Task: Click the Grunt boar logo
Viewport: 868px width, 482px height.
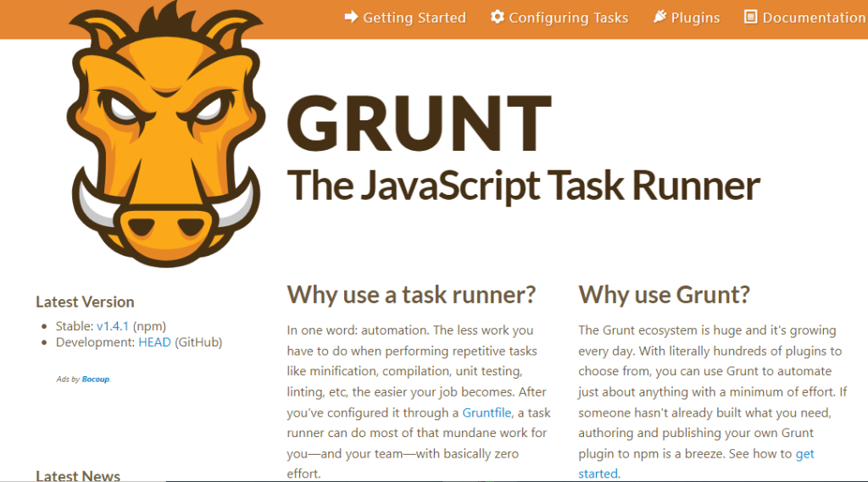Action: tap(165, 135)
